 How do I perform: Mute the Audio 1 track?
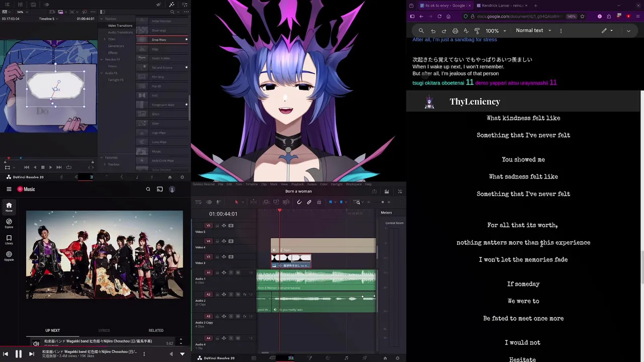[x=238, y=273]
